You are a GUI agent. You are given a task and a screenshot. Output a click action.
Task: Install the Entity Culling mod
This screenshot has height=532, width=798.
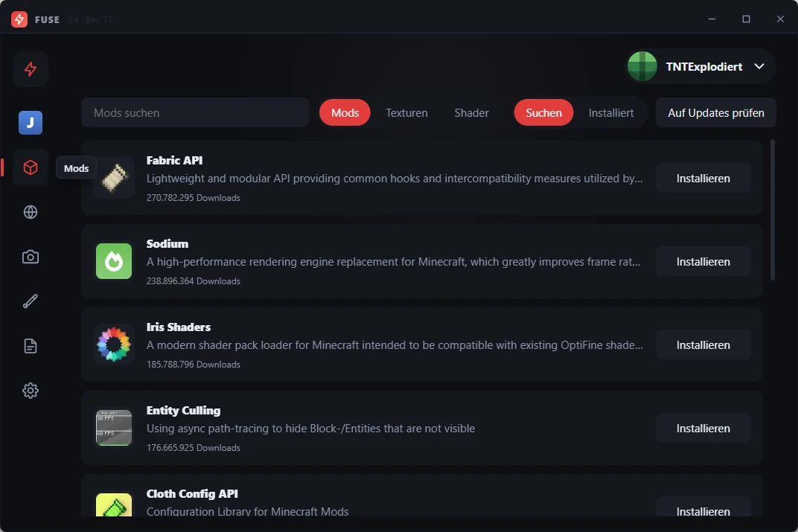703,429
